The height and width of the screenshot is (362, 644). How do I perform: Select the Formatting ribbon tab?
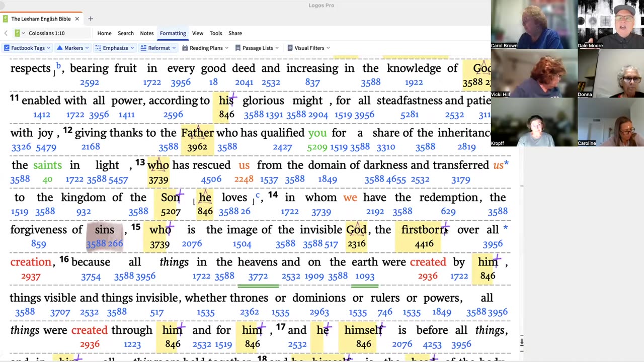[173, 33]
